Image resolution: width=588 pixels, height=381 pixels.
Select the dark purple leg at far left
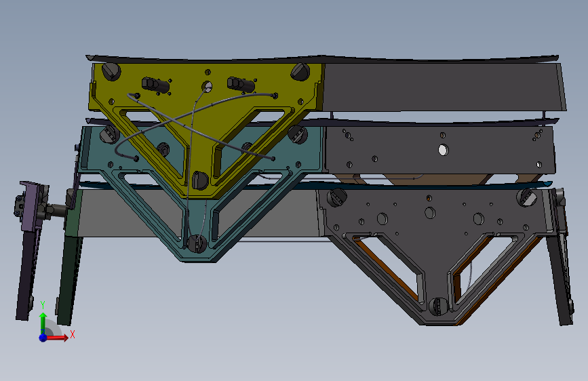point(27,276)
